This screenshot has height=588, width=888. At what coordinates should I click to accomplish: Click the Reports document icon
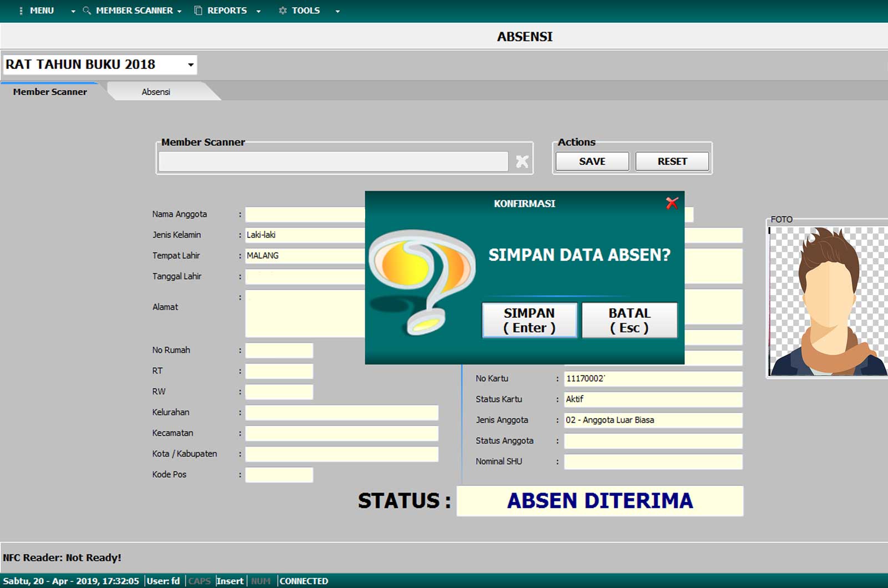click(x=198, y=11)
